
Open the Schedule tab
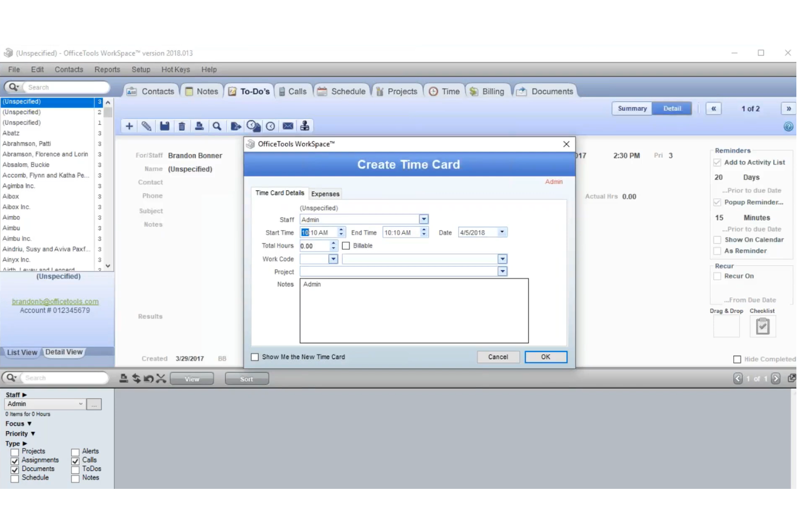coord(341,92)
